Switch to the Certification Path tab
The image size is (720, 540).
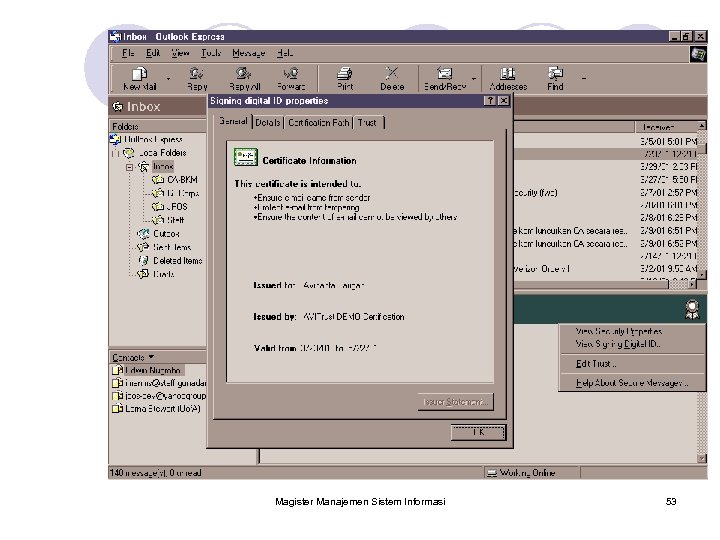(x=319, y=123)
